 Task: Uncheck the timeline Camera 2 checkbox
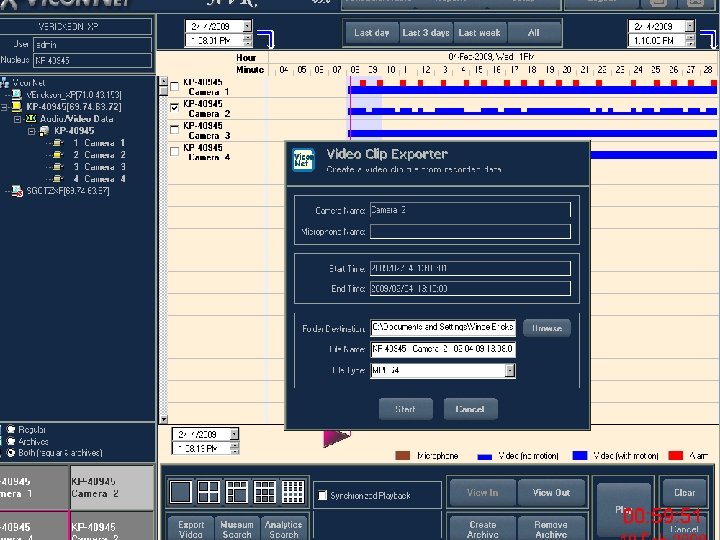[174, 108]
